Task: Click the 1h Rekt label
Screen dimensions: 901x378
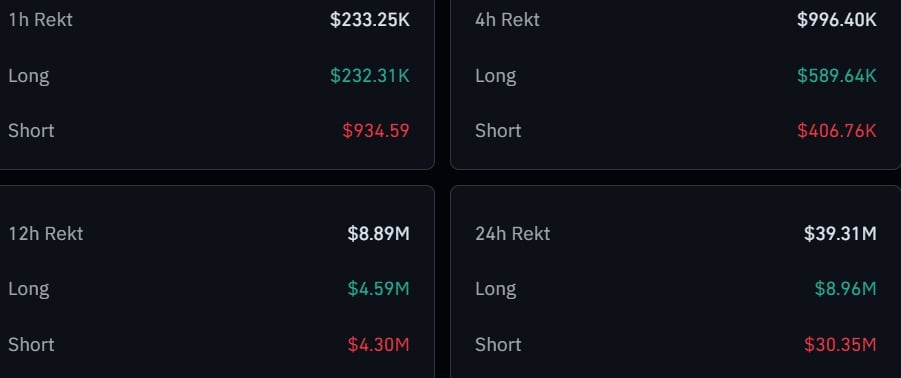Action: tap(40, 20)
